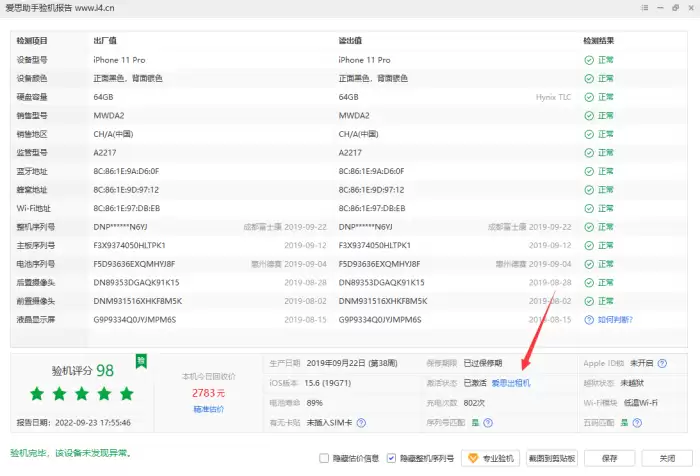Screen dimensions: 700x476
Task: Click the green check icon in 主板序列号 row
Action: coord(589,246)
